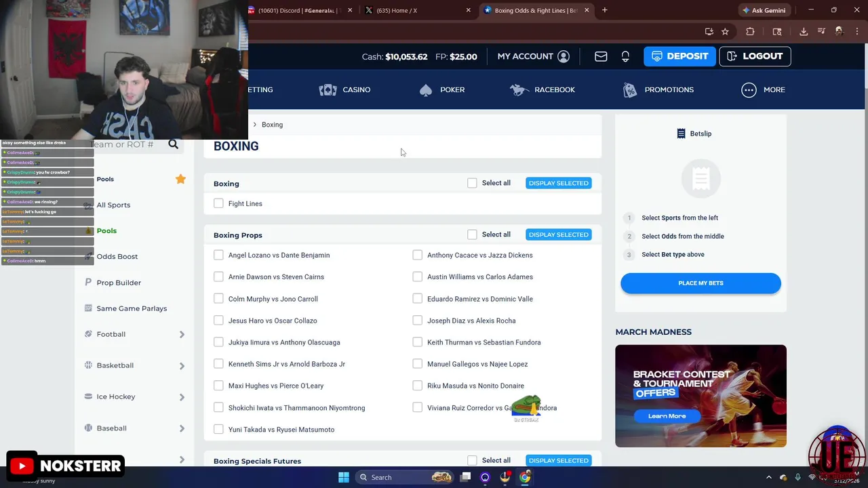Open Chrome extensions puzzle icon
The width and height of the screenshot is (868, 488).
(750, 31)
